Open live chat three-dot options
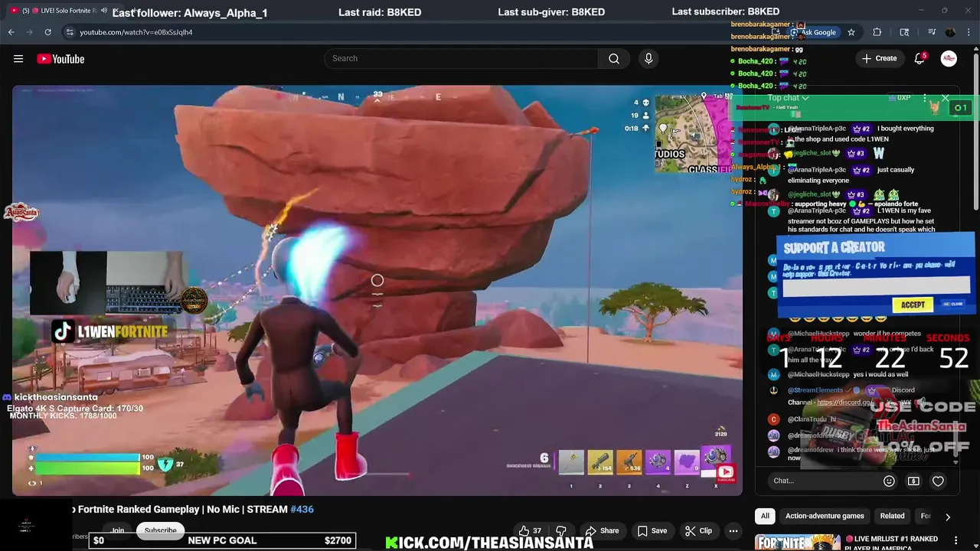The width and height of the screenshot is (980, 551). [x=925, y=98]
